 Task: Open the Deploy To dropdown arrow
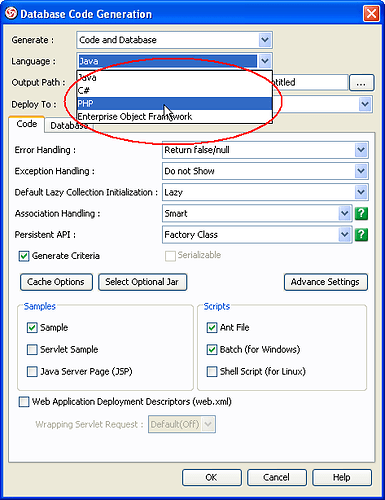pyautogui.click(x=365, y=104)
